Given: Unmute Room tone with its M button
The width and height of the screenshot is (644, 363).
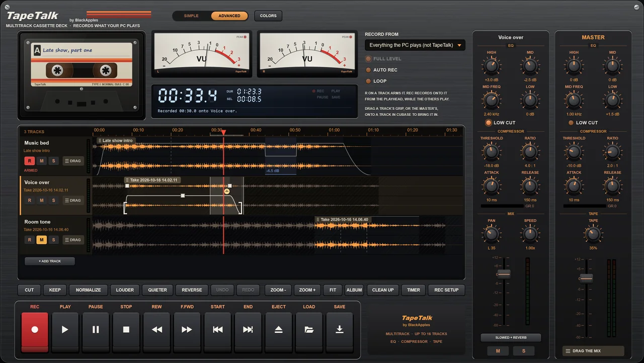Looking at the screenshot, I should pos(42,240).
